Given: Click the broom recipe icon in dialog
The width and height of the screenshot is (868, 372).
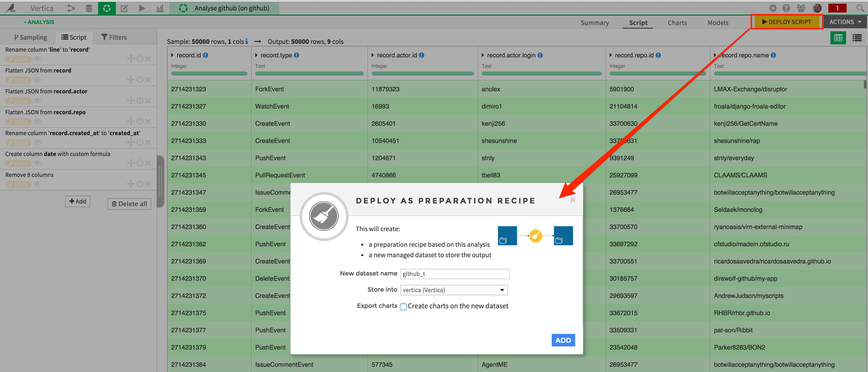Looking at the screenshot, I should pyautogui.click(x=324, y=216).
